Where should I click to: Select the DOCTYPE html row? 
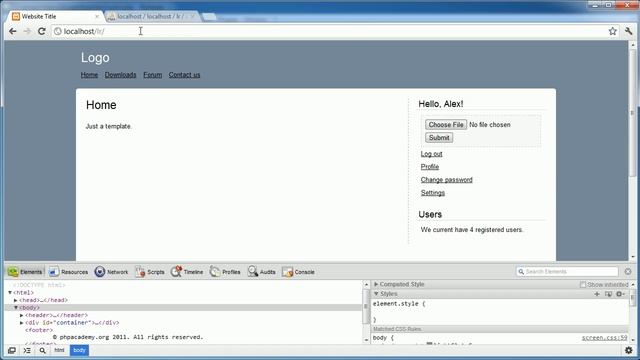click(39, 285)
